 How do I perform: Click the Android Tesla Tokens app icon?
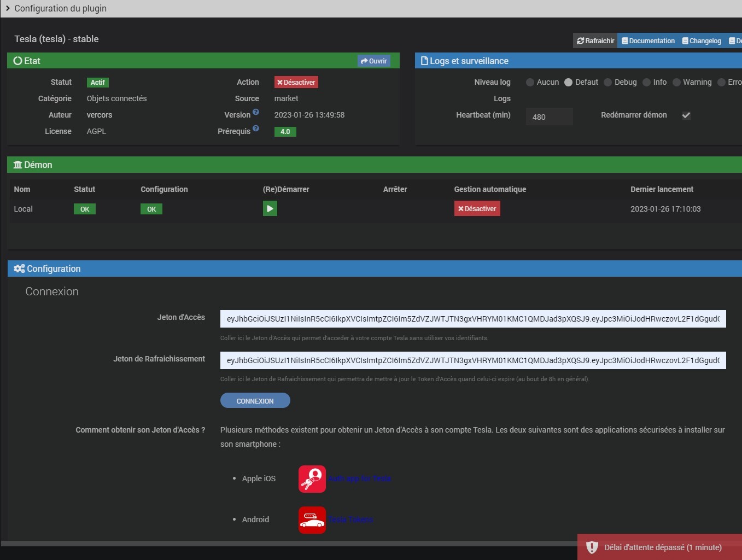coord(312,520)
